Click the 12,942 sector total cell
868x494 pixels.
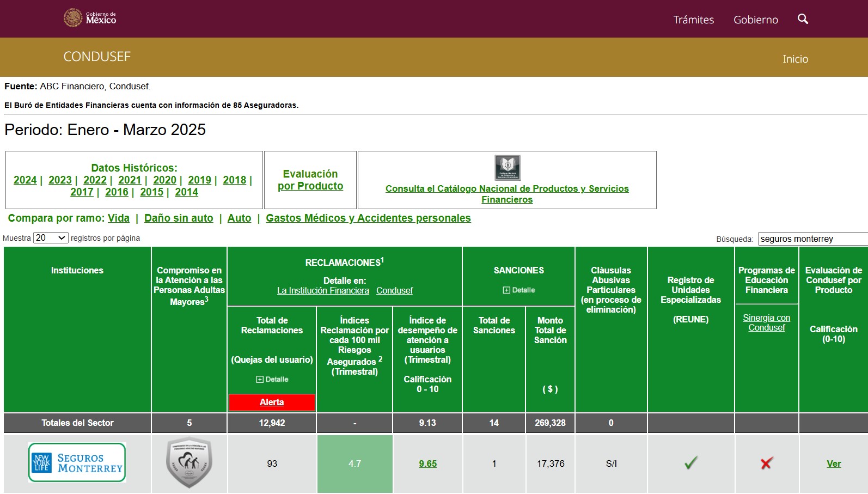pos(272,423)
